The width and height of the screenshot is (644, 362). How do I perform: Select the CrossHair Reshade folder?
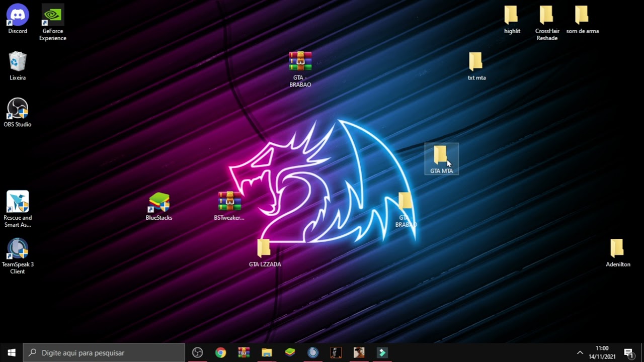(547, 23)
